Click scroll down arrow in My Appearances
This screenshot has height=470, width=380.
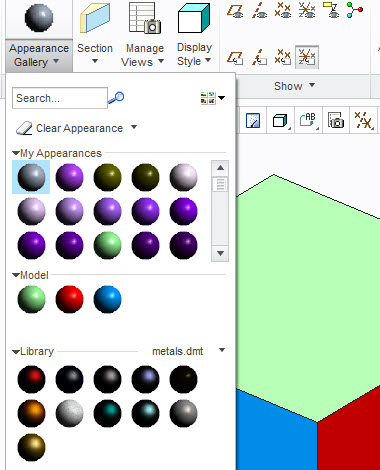pos(220,253)
